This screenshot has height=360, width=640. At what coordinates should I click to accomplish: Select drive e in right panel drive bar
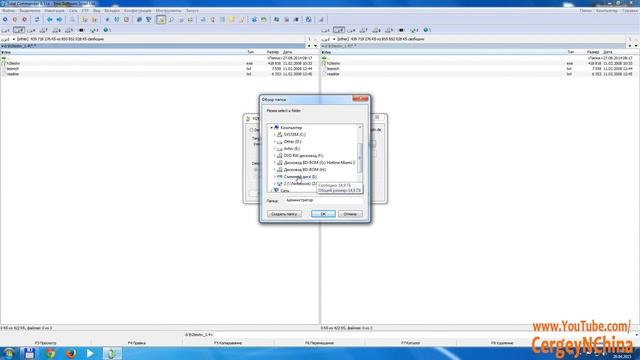click(351, 30)
